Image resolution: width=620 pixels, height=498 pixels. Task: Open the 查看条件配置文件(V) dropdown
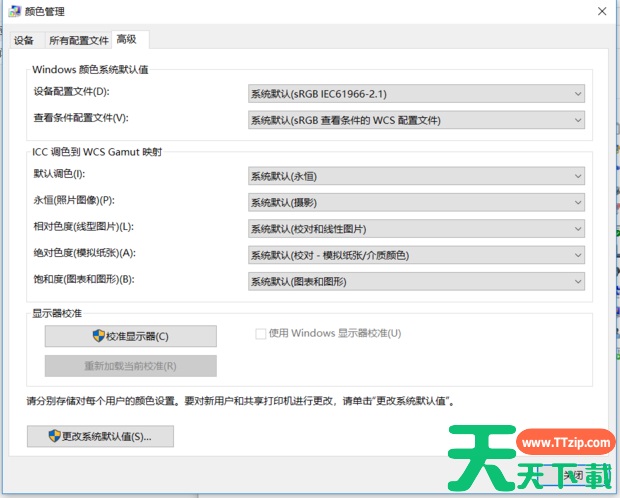tap(416, 120)
